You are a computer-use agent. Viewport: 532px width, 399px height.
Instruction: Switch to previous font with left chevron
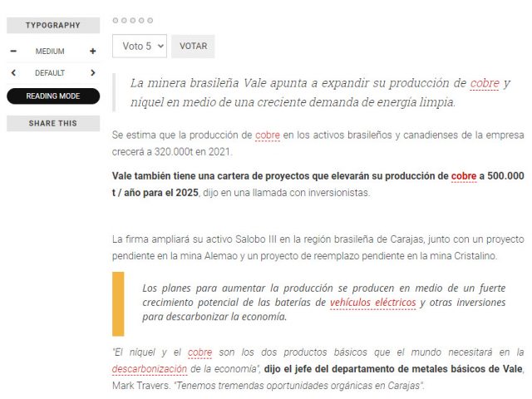tap(13, 73)
